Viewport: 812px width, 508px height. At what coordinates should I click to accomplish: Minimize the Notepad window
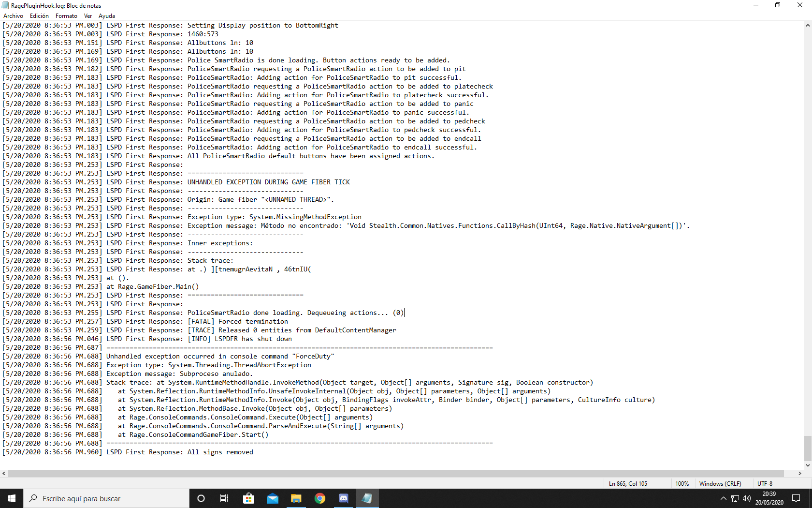pyautogui.click(x=756, y=5)
